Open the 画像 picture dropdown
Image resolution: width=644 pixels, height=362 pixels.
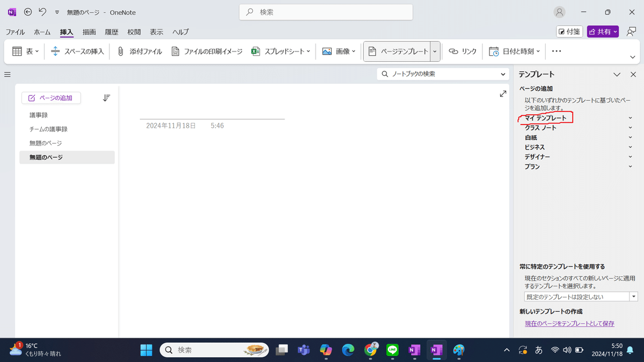pos(338,51)
